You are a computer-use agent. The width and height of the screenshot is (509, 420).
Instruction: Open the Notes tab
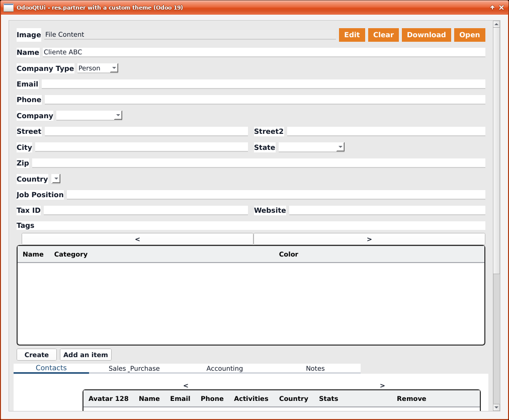pos(315,368)
